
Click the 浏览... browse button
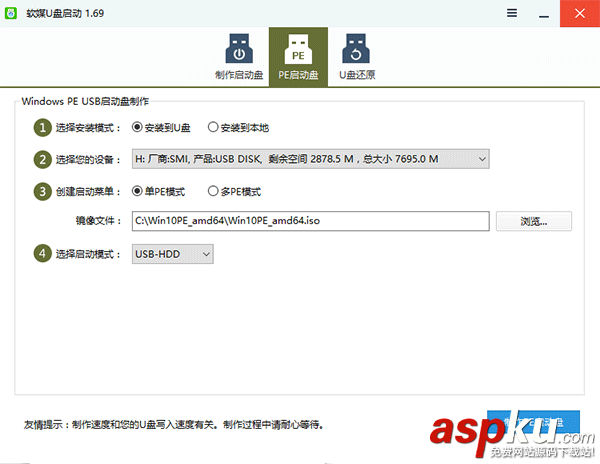[534, 221]
